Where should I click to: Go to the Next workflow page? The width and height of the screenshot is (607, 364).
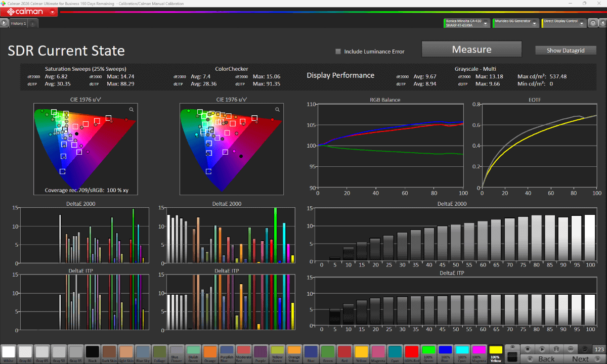tap(585, 359)
